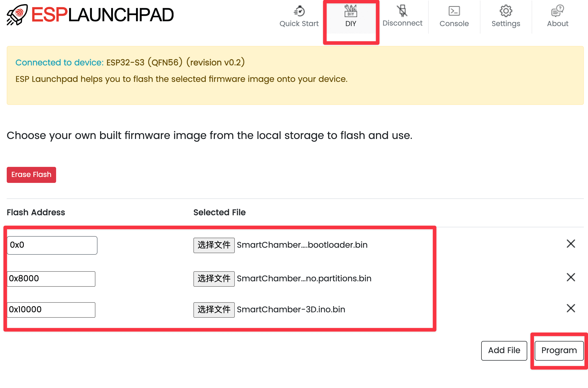Switch to the Console tab
Image resolution: width=588 pixels, height=388 pixels.
454,24
